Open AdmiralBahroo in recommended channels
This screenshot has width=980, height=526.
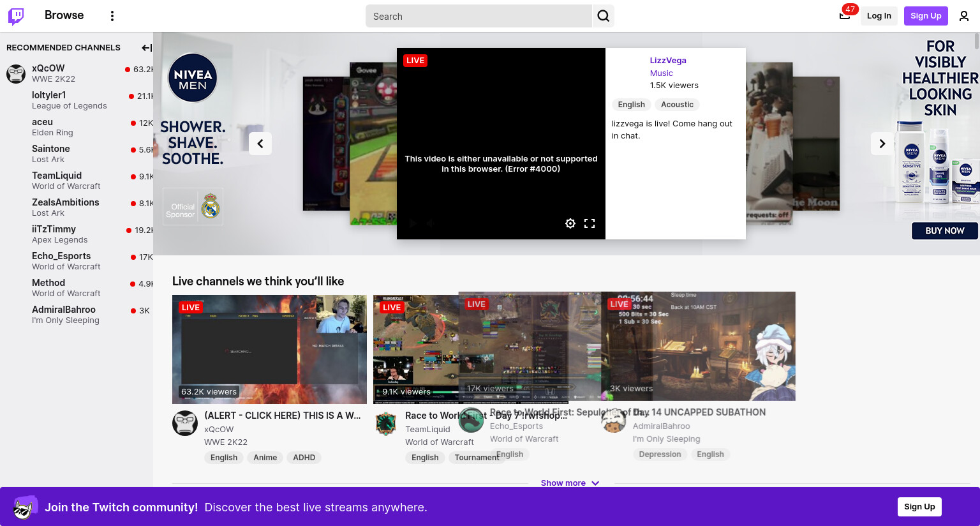(77, 315)
